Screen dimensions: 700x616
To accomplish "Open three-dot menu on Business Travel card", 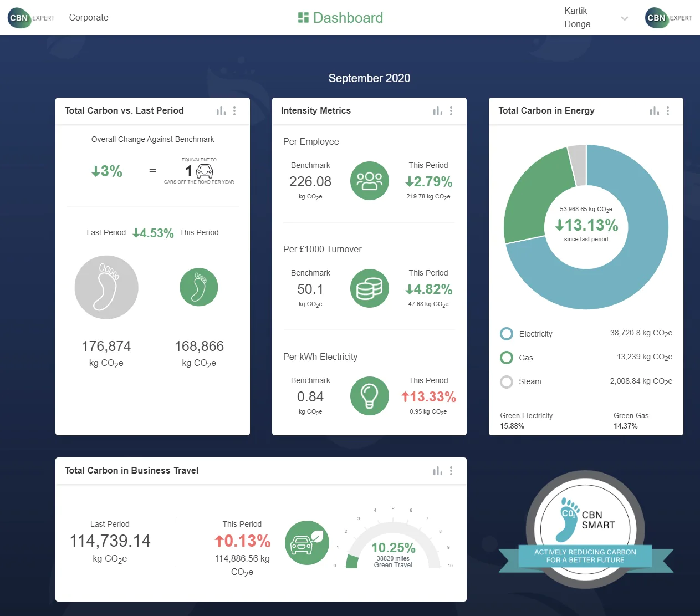I will coord(451,471).
